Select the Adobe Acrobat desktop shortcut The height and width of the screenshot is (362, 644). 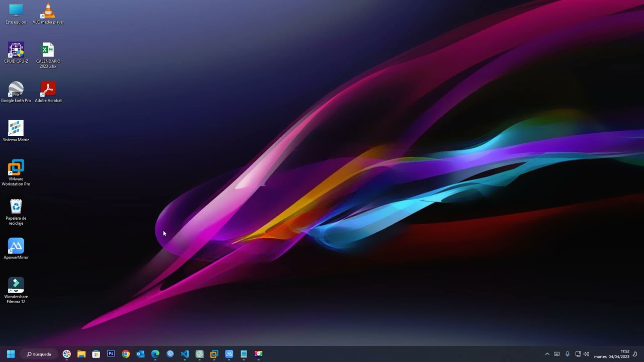coord(48,92)
